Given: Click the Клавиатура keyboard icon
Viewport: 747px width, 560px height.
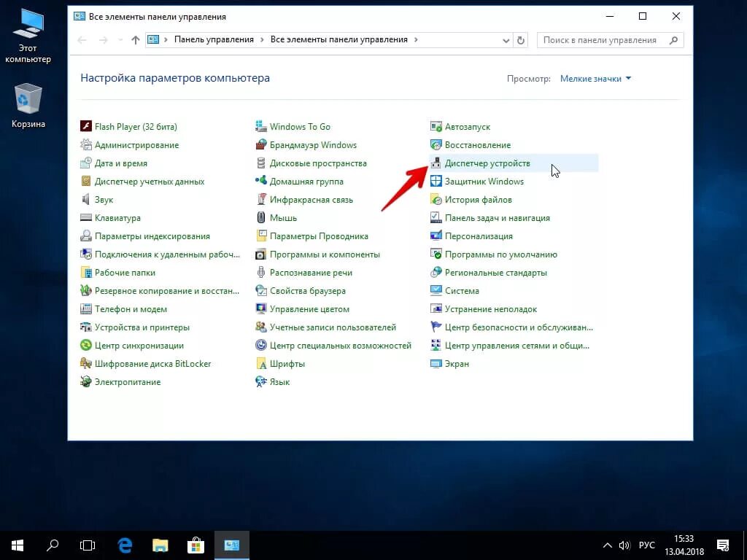Looking at the screenshot, I should coord(86,217).
